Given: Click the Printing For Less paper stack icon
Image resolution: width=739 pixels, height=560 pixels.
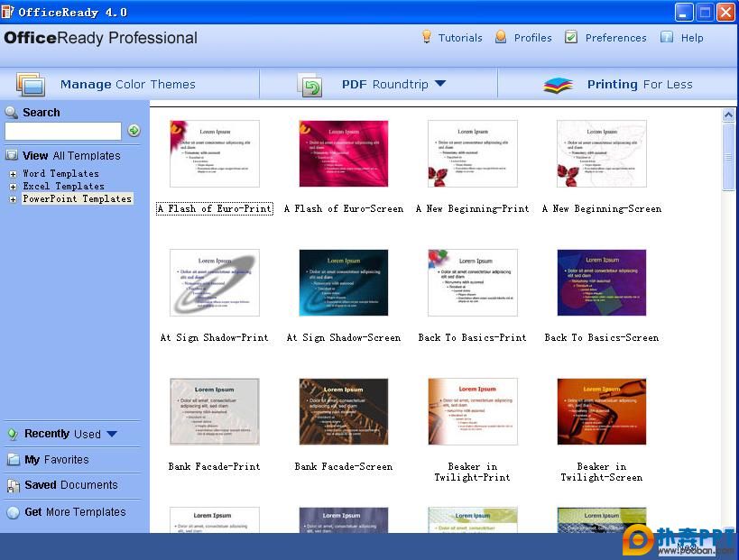Looking at the screenshot, I should coord(558,86).
